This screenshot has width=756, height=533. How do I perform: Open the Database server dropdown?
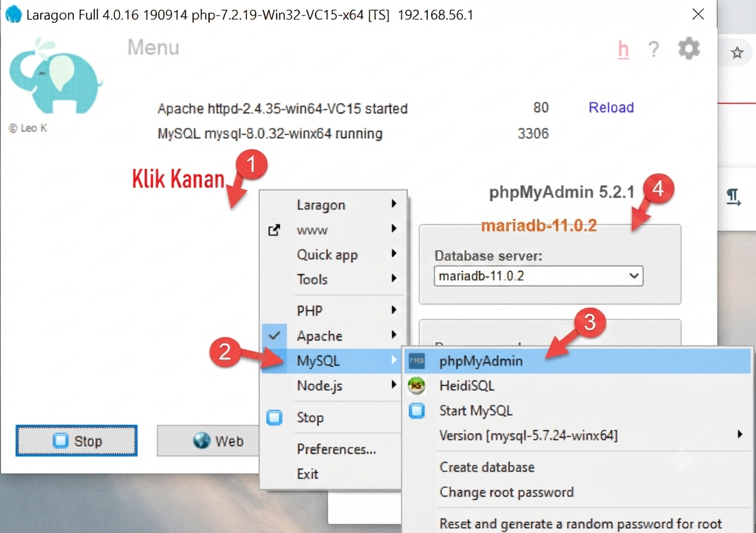tap(538, 276)
